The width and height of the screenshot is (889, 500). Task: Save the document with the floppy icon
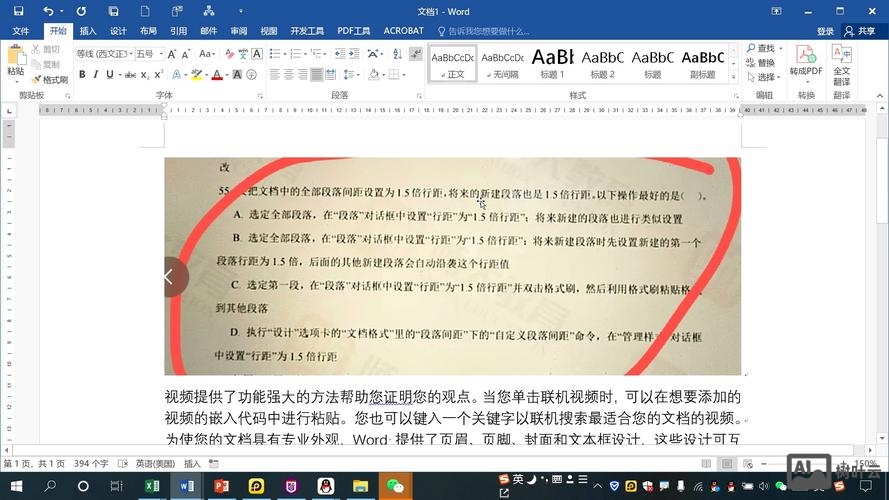coord(18,11)
